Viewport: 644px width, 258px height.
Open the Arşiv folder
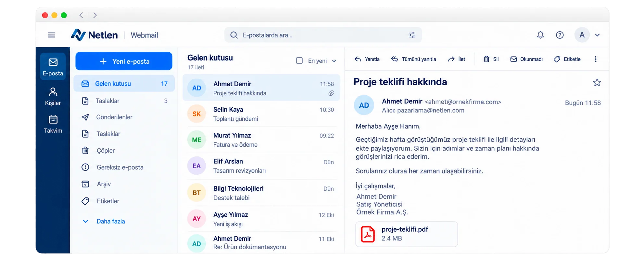[x=124, y=184]
